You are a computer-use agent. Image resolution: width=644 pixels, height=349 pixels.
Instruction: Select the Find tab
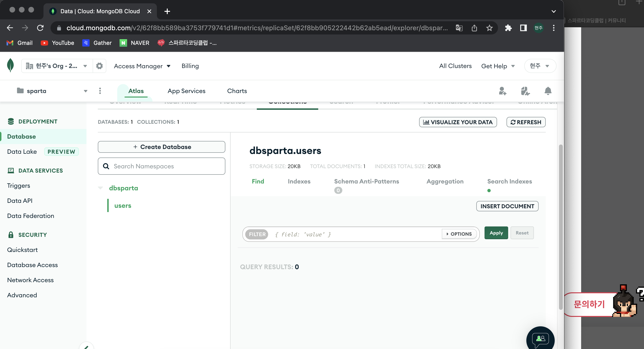pyautogui.click(x=258, y=181)
